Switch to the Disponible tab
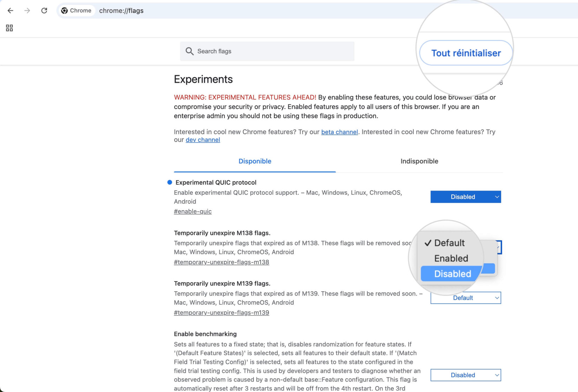The height and width of the screenshot is (392, 578). coord(255,161)
